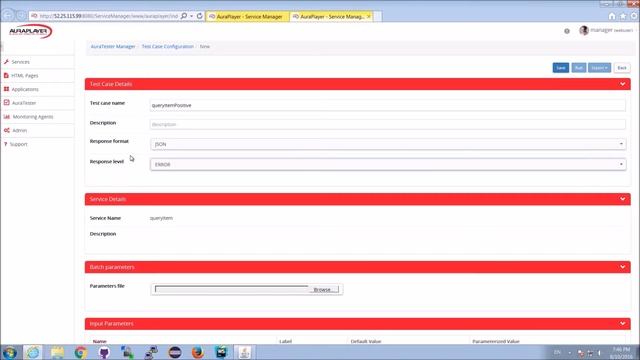Screen dimensions: 640x360
Task: Open the Response format dropdown
Action: [x=388, y=144]
